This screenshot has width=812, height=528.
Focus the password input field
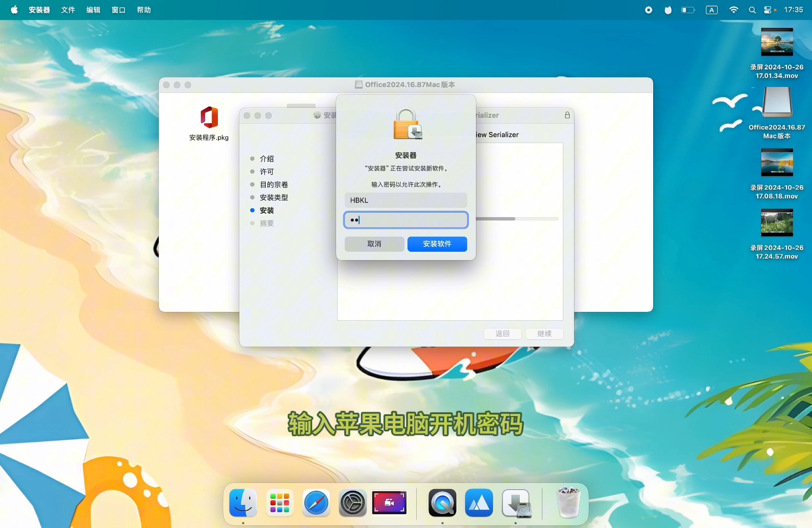(406, 220)
